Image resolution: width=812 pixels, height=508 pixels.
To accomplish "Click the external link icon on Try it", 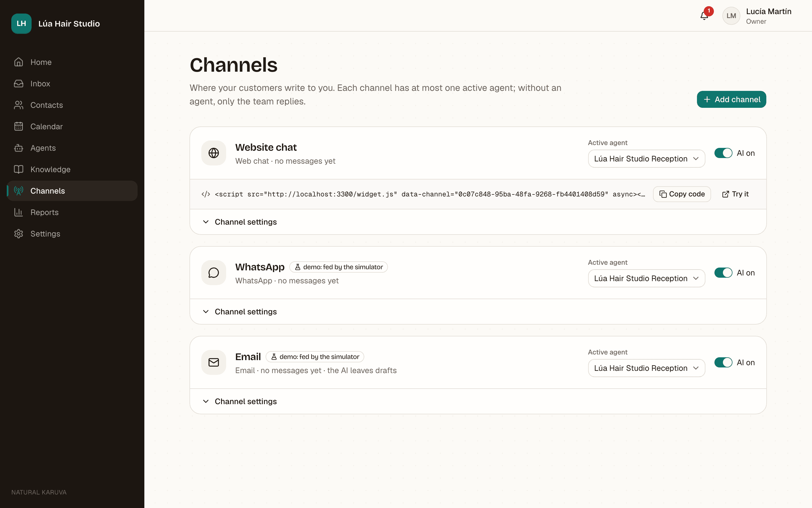I will tap(725, 194).
